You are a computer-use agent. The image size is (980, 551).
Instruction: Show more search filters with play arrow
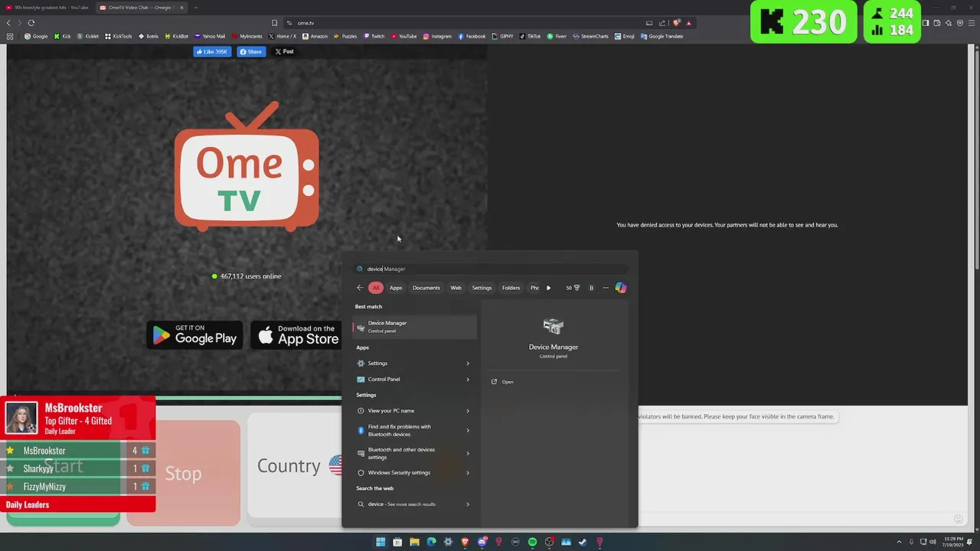548,288
